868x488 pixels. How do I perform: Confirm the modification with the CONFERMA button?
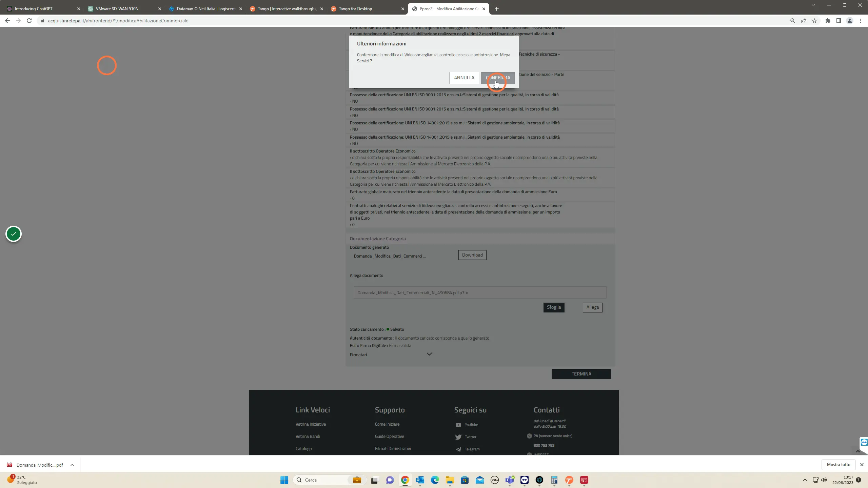tap(498, 78)
